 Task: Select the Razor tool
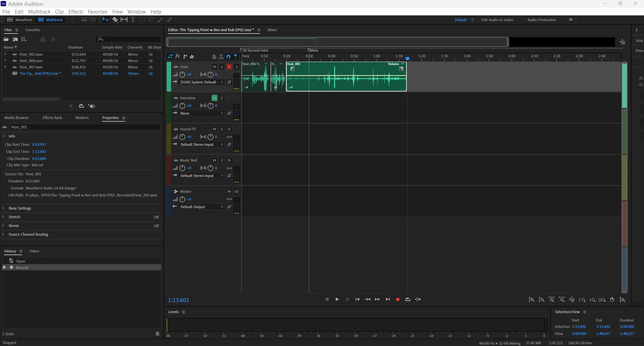[115, 20]
